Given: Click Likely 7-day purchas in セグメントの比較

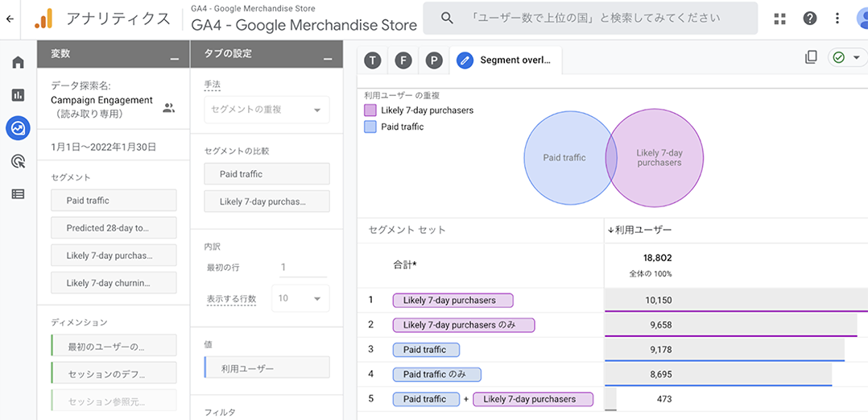Looking at the screenshot, I should coord(267,202).
